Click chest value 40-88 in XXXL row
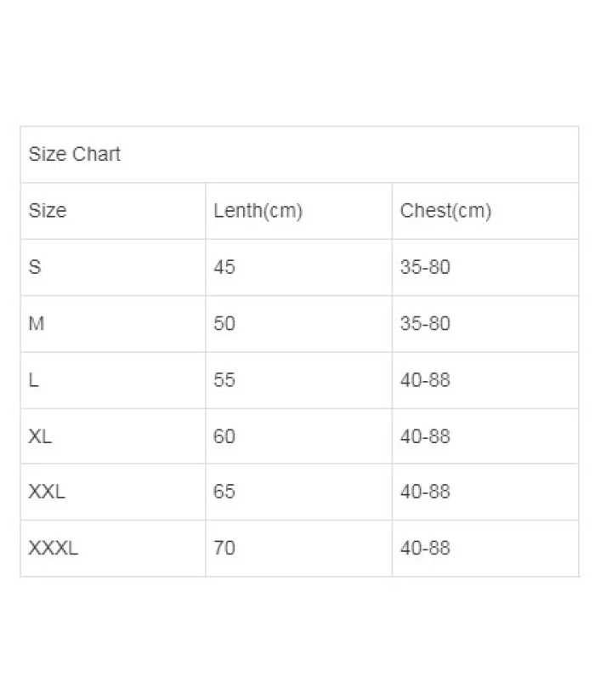 pos(425,548)
